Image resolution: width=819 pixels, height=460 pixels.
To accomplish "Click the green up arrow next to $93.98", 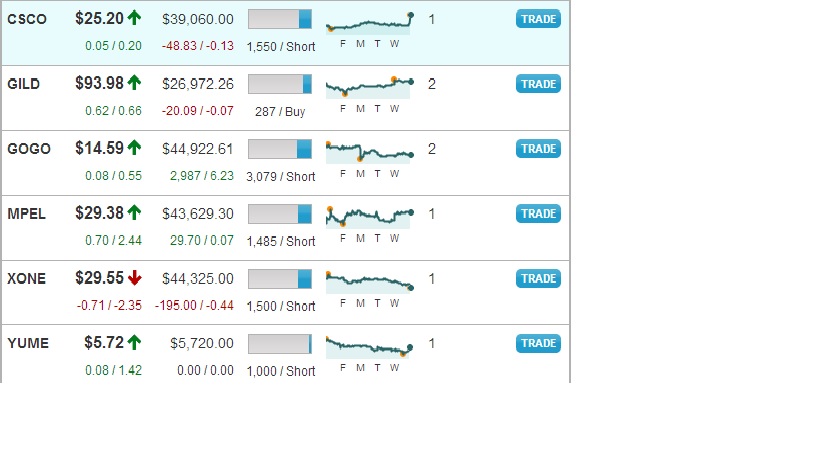I will (x=134, y=82).
